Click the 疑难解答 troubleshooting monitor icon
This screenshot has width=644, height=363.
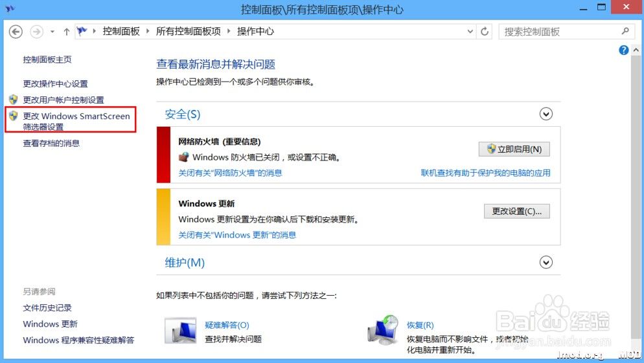pos(180,331)
